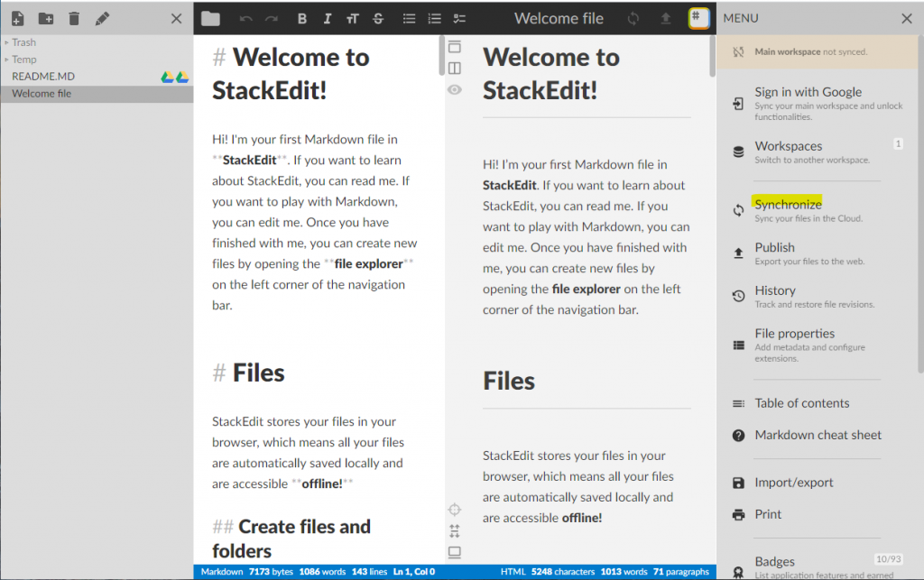Apply italic formatting
This screenshot has width=924, height=580.
[328, 19]
